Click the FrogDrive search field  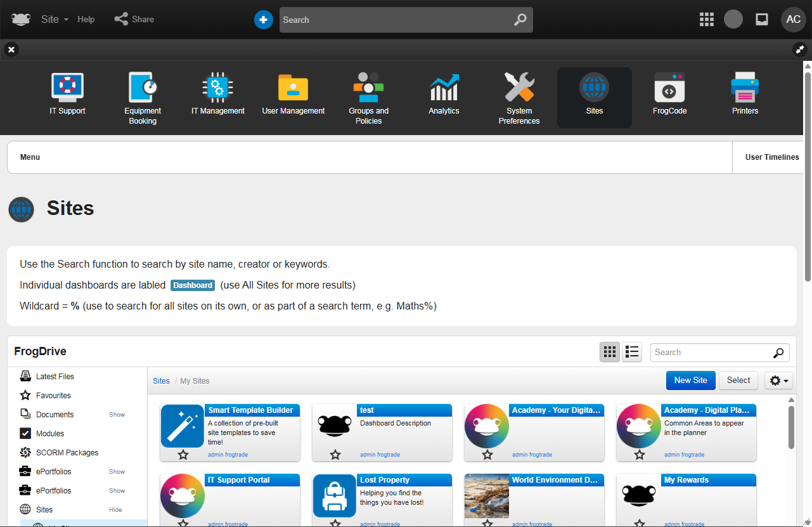(711, 353)
